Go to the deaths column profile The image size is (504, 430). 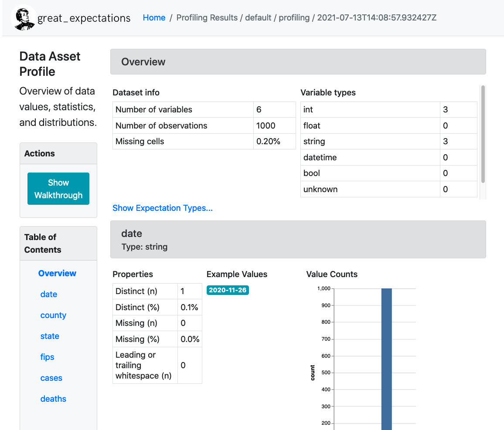pos(53,399)
